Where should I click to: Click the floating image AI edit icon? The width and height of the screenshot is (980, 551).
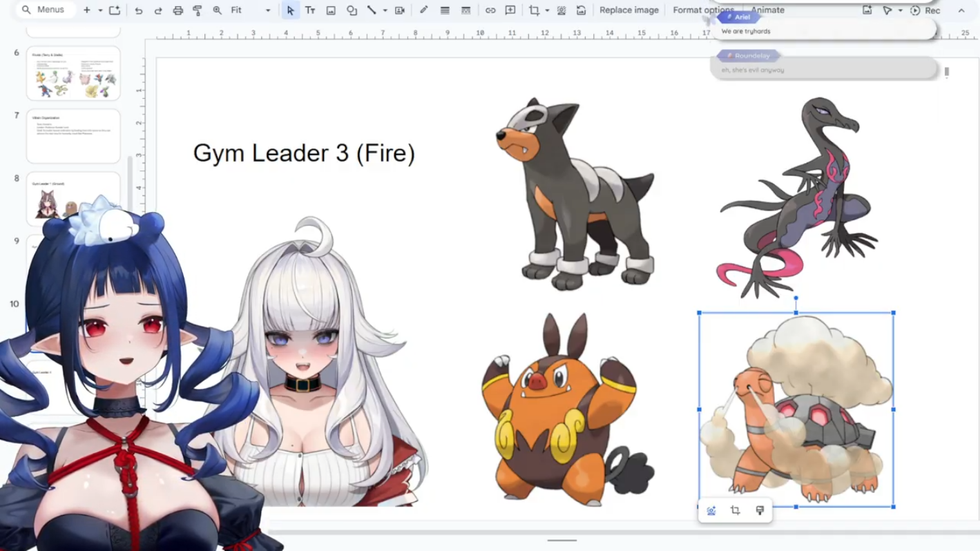[711, 511]
